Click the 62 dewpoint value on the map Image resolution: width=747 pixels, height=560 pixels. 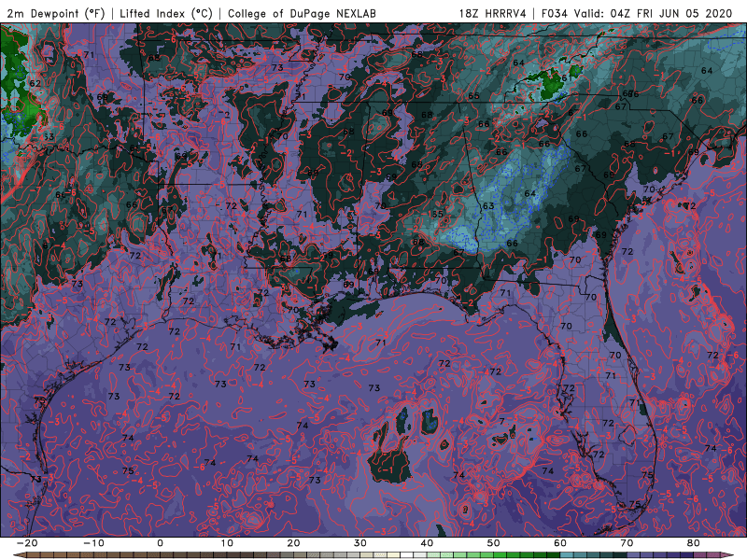pyautogui.click(x=35, y=83)
